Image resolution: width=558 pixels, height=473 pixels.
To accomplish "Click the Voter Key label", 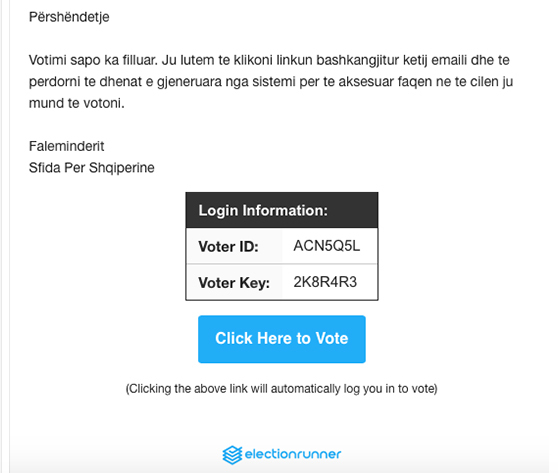I will click(x=234, y=283).
